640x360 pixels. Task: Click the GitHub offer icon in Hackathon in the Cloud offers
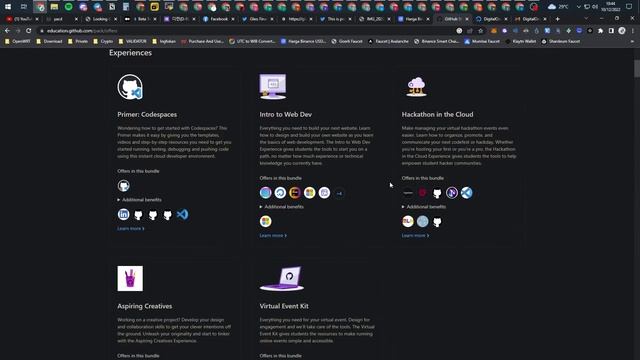point(437,193)
